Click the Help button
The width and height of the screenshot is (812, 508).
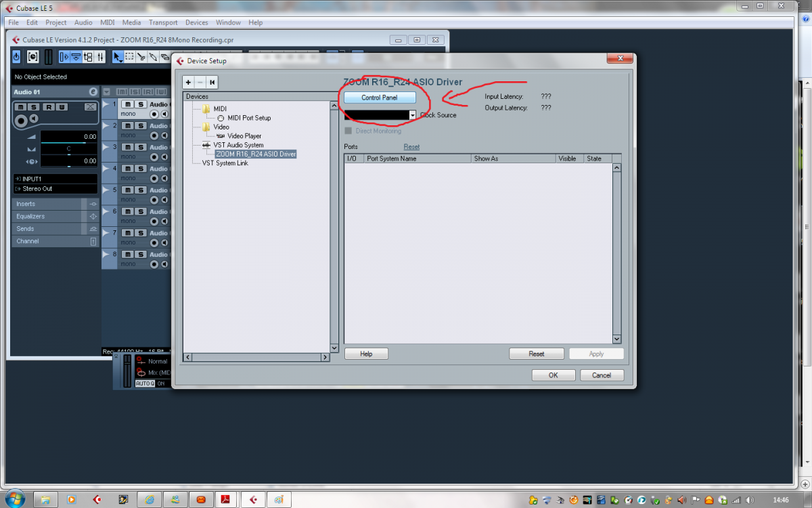[366, 354]
